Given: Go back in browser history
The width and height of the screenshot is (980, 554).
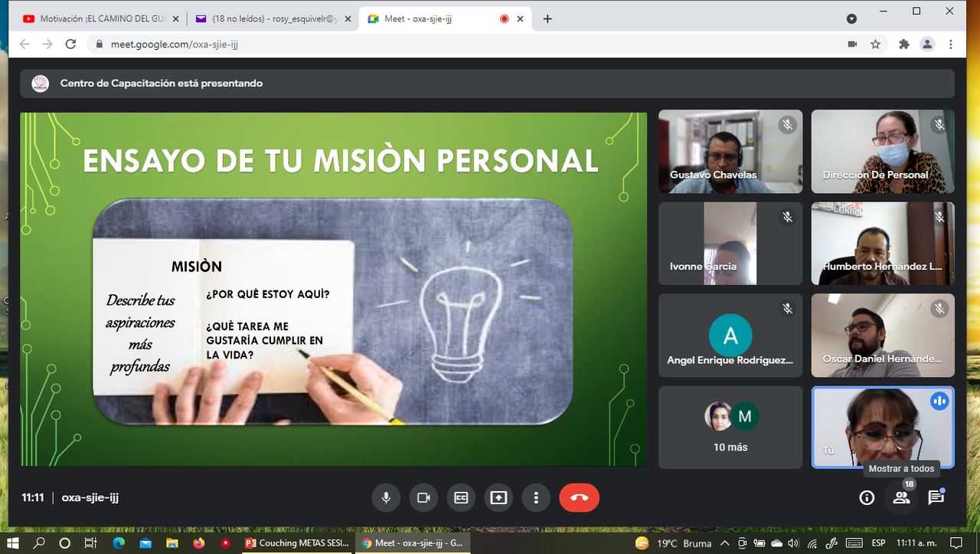Looking at the screenshot, I should tap(24, 44).
